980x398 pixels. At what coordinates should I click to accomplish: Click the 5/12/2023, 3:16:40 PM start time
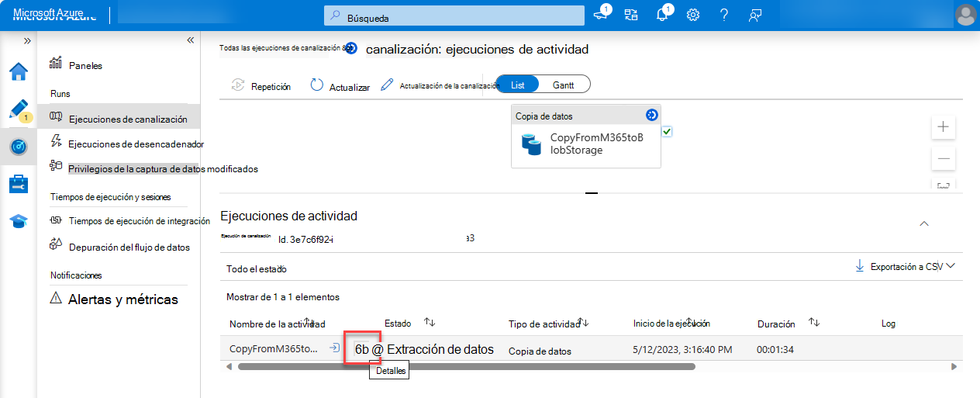click(x=682, y=350)
